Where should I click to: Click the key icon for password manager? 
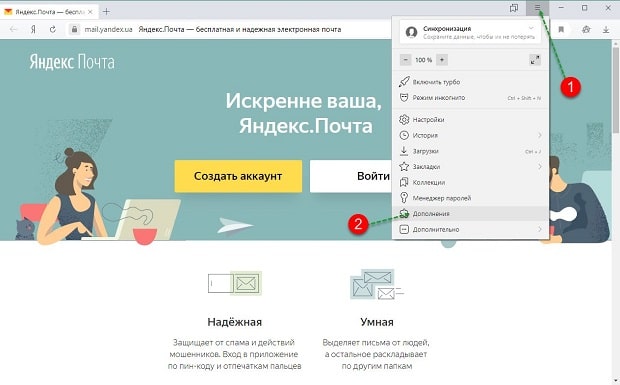tap(404, 198)
